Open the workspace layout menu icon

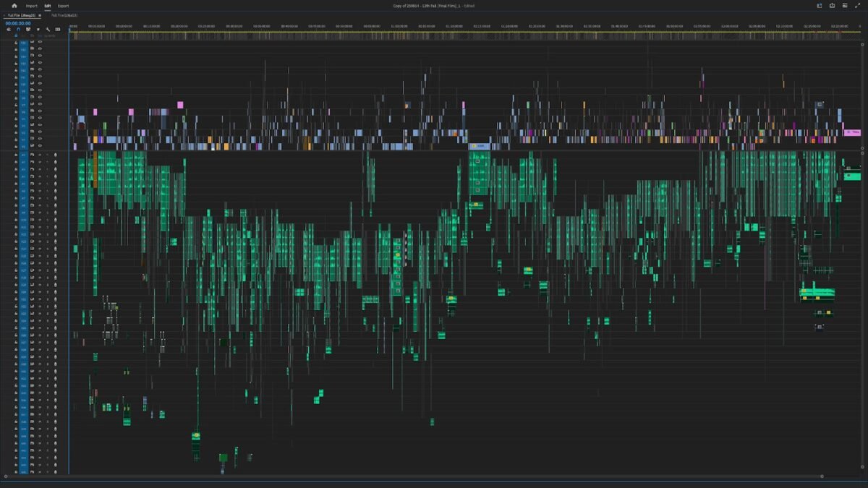click(x=845, y=6)
